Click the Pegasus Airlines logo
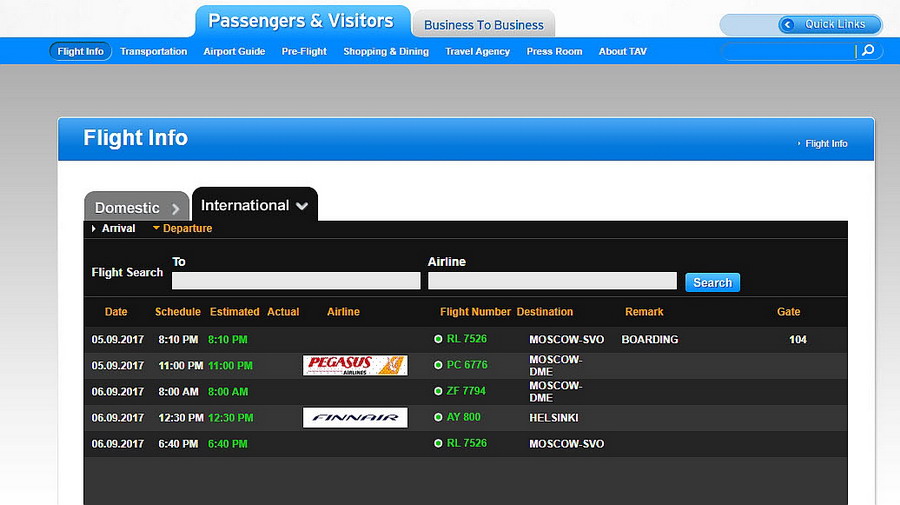The width and height of the screenshot is (900, 505). (355, 365)
